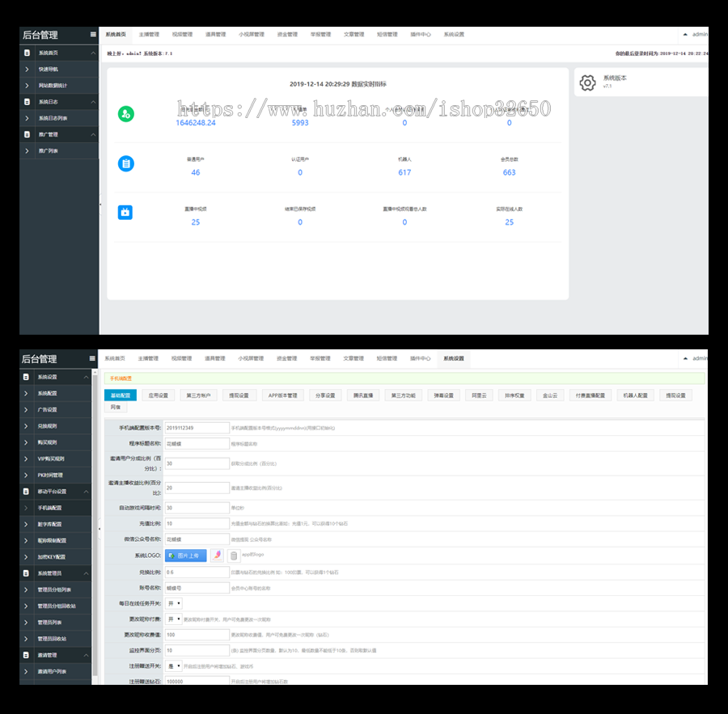Click the blue clipboard members icon

[x=126, y=163]
